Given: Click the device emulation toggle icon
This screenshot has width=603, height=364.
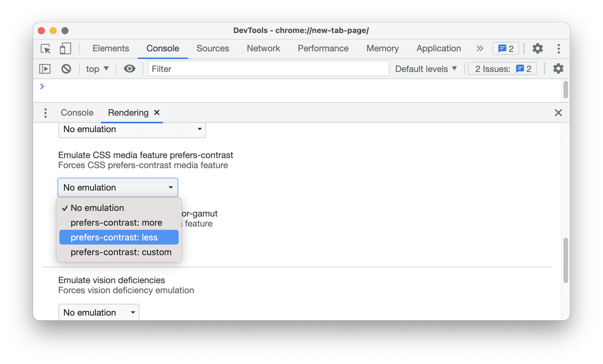Looking at the screenshot, I should 65,48.
